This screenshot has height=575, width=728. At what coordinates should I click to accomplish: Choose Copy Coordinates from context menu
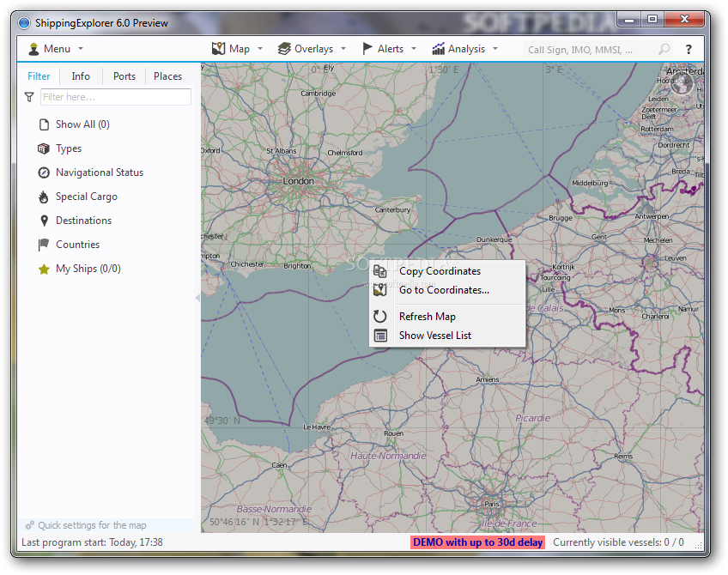coord(447,271)
